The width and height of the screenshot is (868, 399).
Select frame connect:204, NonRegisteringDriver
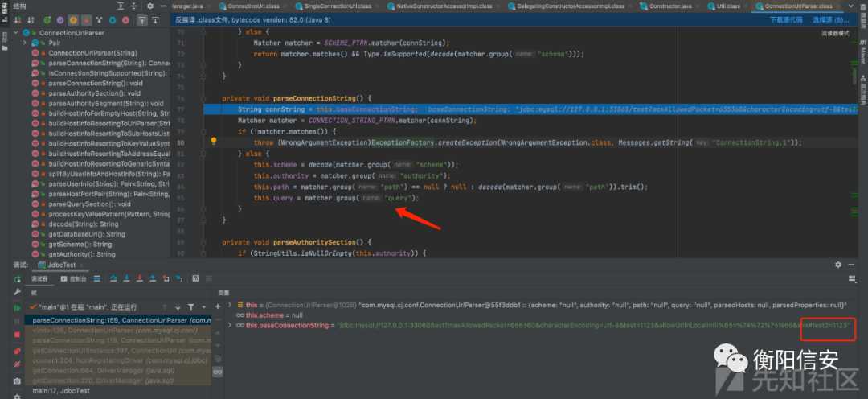[x=118, y=360]
